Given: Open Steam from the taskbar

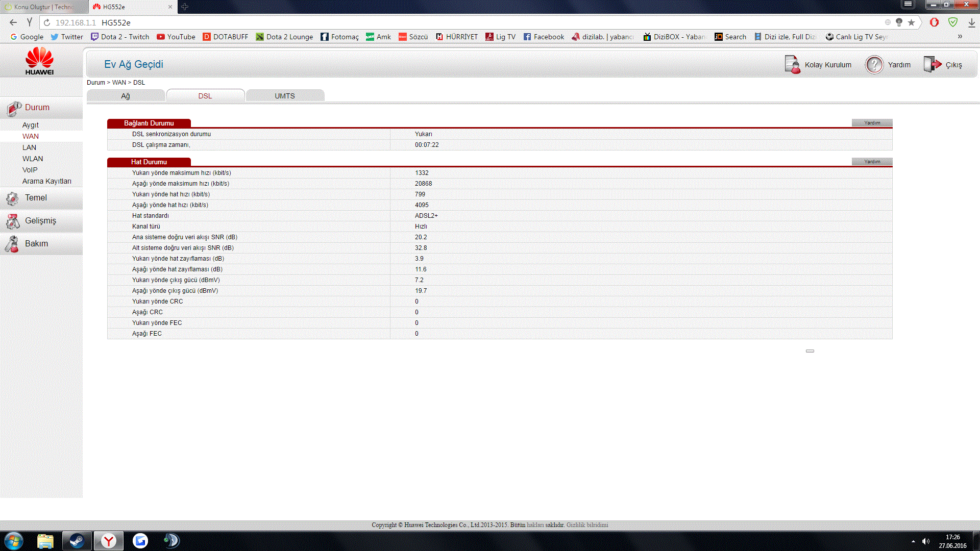Looking at the screenshot, I should [77, 541].
